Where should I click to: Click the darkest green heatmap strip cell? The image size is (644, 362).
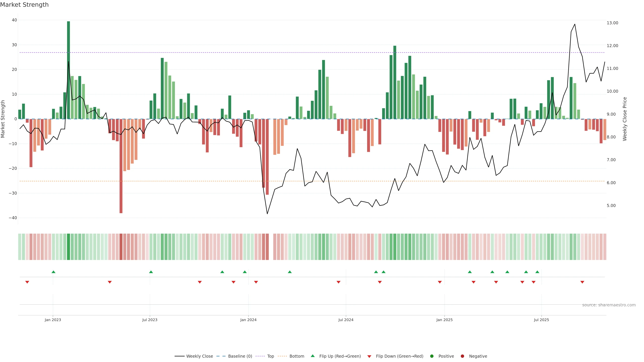point(68,247)
